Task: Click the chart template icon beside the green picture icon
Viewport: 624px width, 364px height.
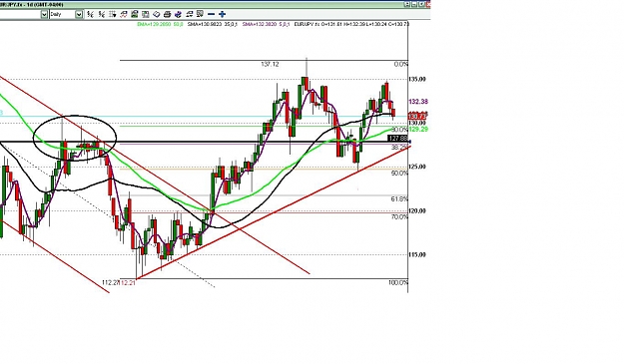Action: coord(145,14)
